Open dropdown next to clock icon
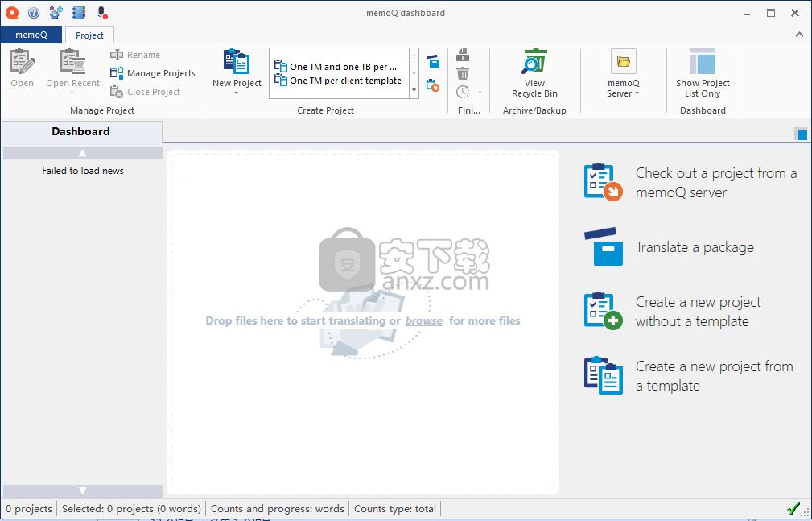Screen dimensions: 812x521 tap(480, 93)
